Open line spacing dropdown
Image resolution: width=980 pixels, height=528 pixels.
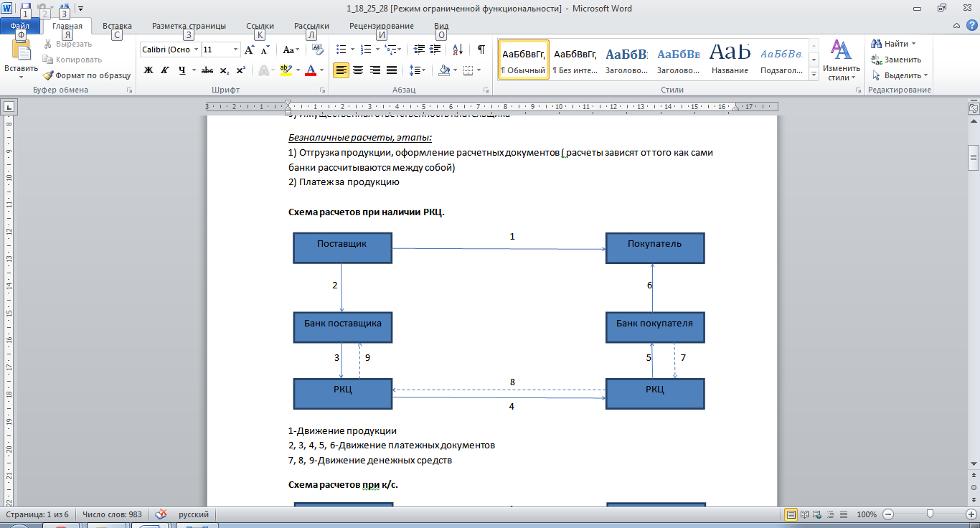pos(417,70)
